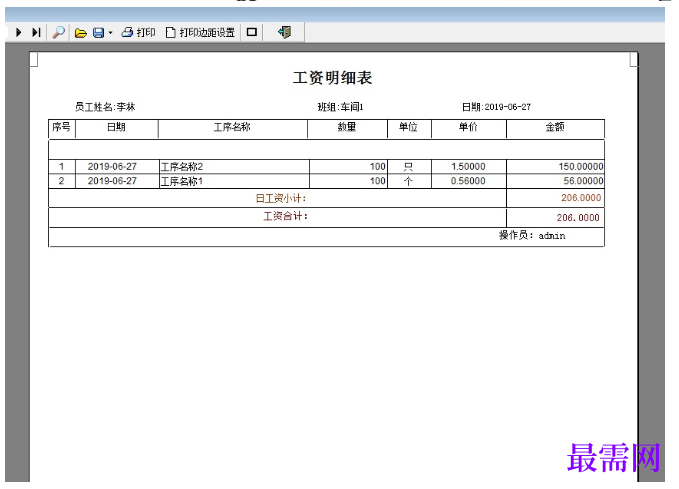
Task: Open 打印边距设置 margin settings
Action: coord(200,32)
